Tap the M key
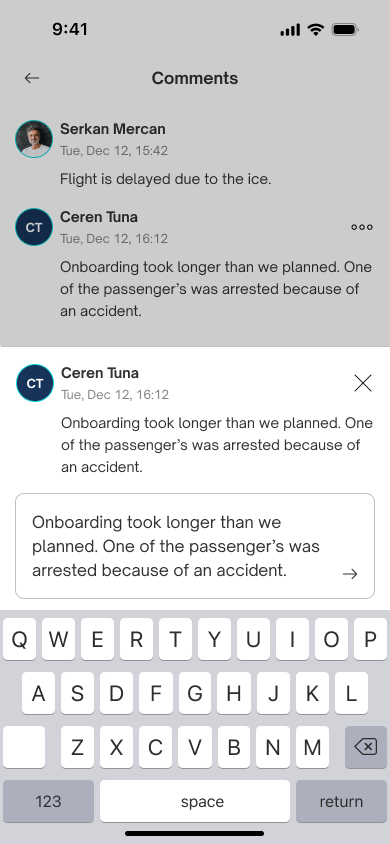This screenshot has height=844, width=390. pos(312,747)
